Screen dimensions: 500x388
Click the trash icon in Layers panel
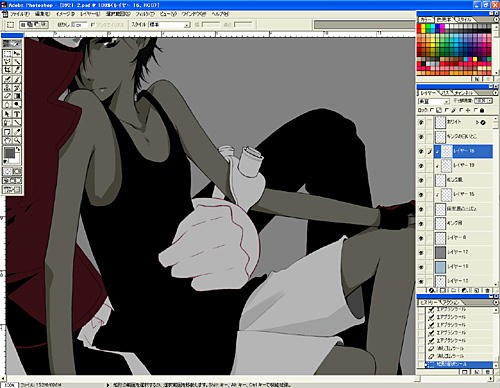pos(487,290)
